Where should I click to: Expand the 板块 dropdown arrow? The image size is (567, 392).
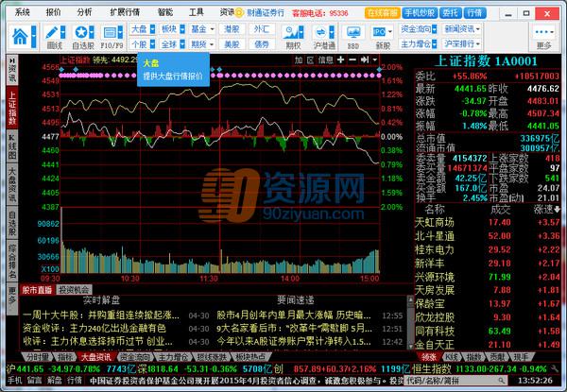coord(182,29)
